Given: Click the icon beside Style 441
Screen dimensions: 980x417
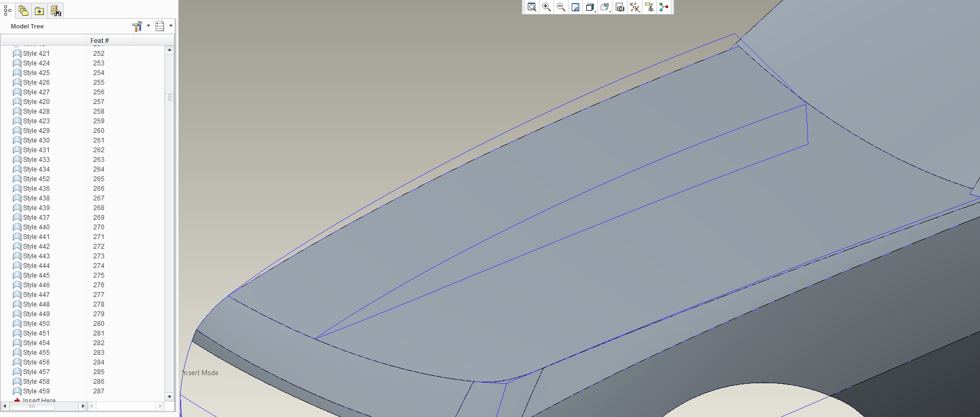Looking at the screenshot, I should [17, 237].
